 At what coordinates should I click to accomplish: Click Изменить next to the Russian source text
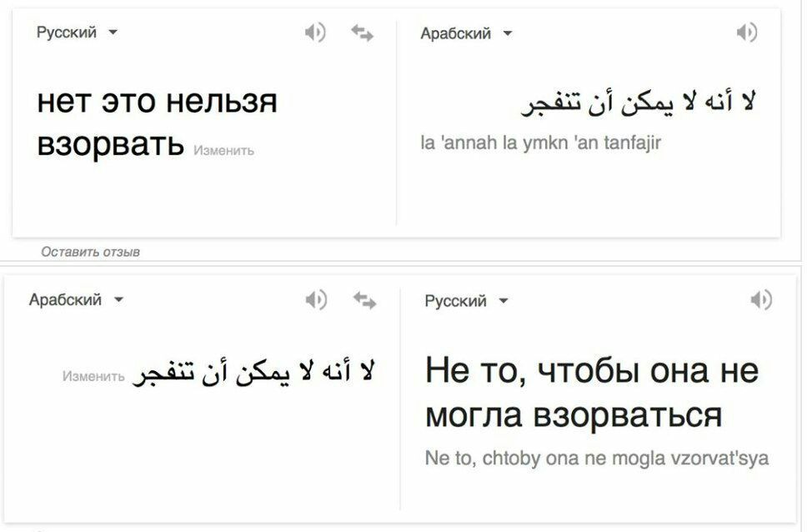[x=224, y=151]
